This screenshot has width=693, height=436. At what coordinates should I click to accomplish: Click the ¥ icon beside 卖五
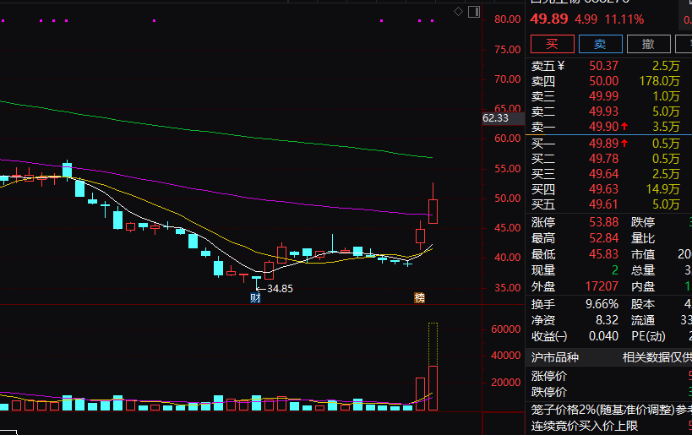coord(565,67)
